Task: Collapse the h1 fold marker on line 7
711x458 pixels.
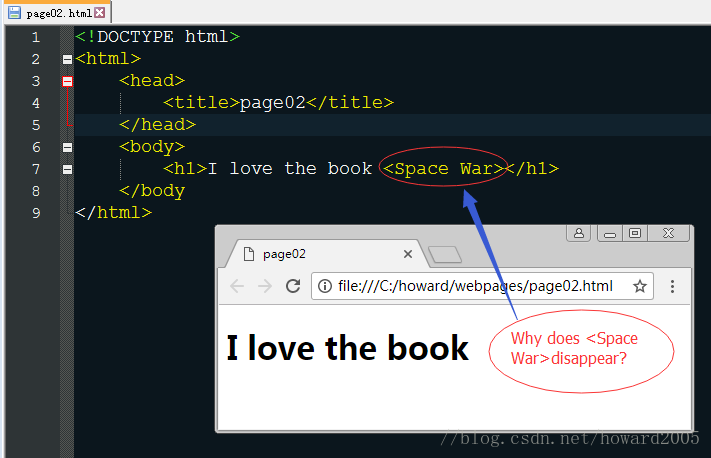Action: coord(67,170)
